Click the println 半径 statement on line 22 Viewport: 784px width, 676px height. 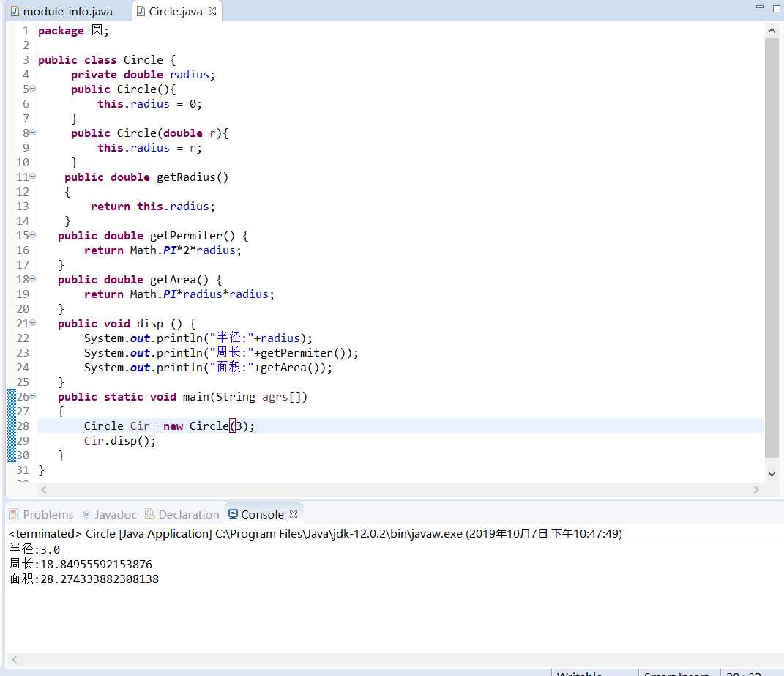tap(198, 338)
